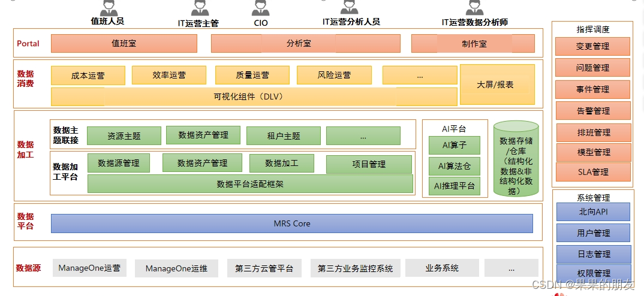Click the CIO role label
Image resolution: width=644 pixels, height=296 pixels.
tap(261, 23)
